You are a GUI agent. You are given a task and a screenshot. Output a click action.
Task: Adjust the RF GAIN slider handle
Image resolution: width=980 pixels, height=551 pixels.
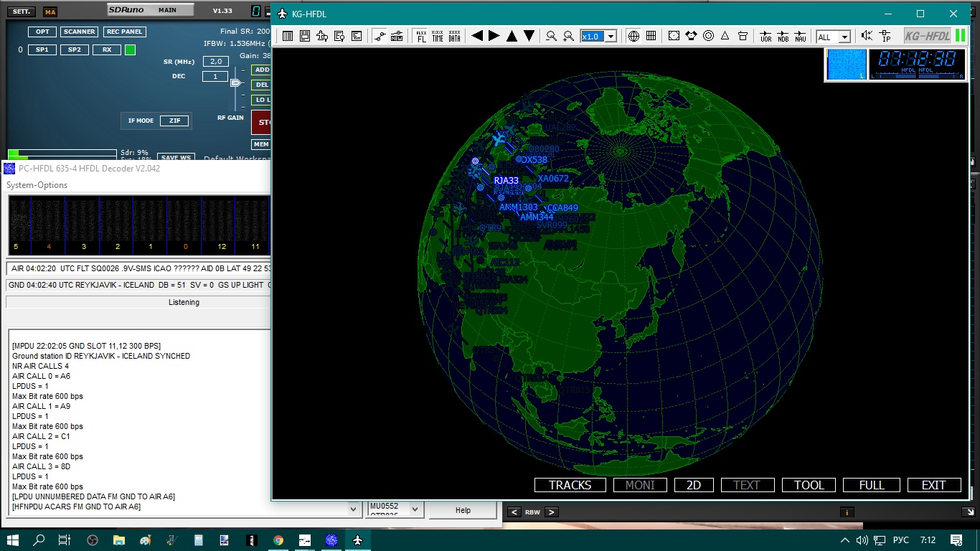click(x=235, y=83)
